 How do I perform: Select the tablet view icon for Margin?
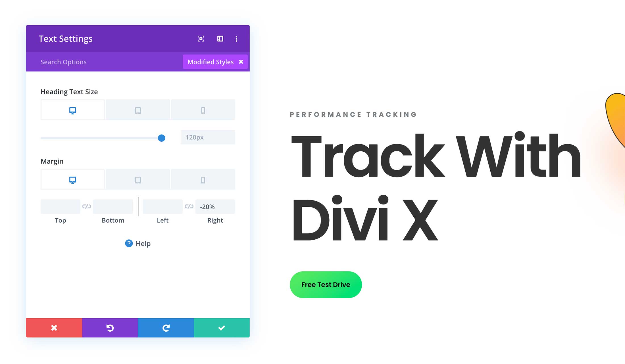[x=138, y=179]
